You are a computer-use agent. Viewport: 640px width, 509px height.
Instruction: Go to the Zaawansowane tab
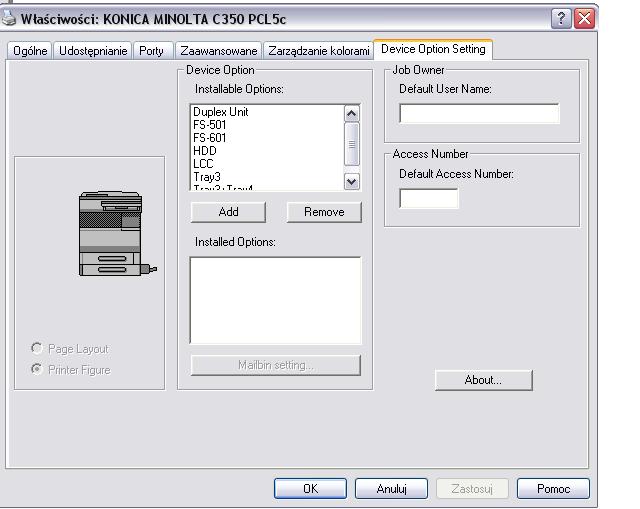pyautogui.click(x=219, y=51)
